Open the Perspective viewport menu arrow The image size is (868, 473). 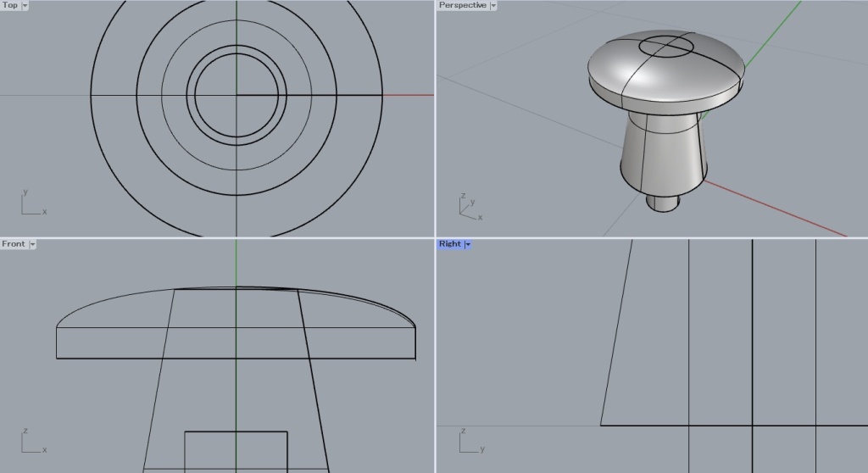click(x=493, y=5)
